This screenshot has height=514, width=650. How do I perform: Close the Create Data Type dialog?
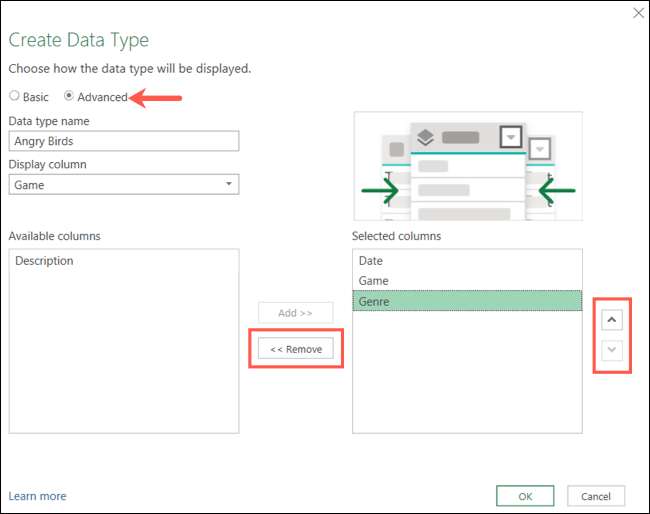tap(639, 12)
